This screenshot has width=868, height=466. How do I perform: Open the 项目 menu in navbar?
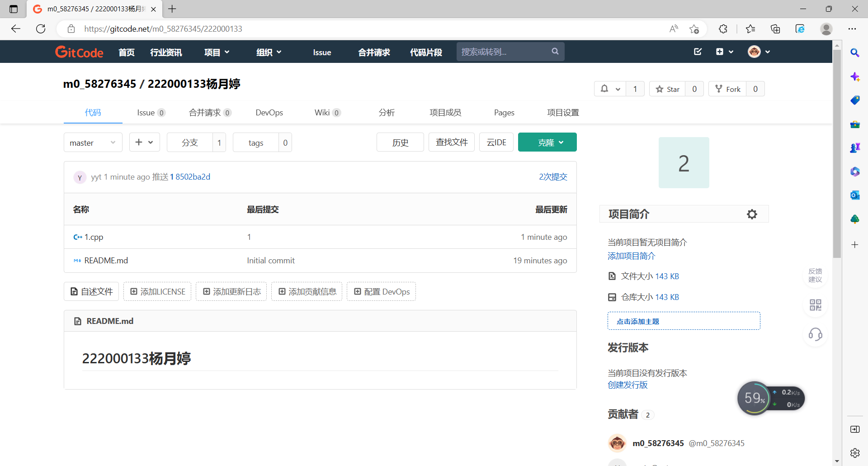click(217, 52)
